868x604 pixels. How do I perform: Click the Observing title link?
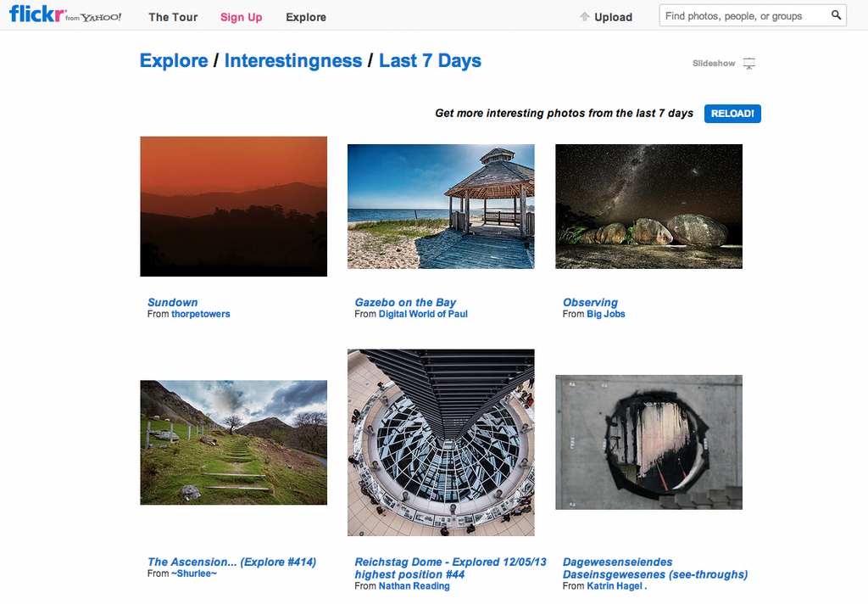pos(590,303)
